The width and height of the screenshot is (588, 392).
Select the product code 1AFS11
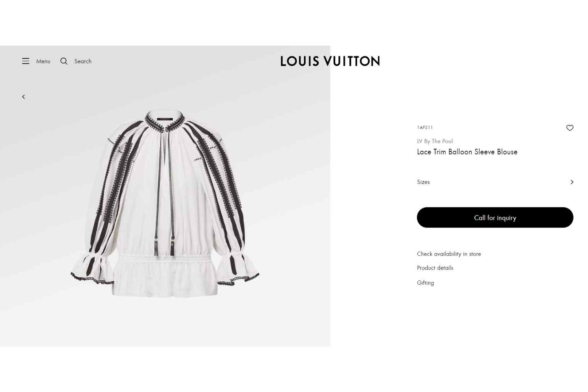[x=425, y=127]
